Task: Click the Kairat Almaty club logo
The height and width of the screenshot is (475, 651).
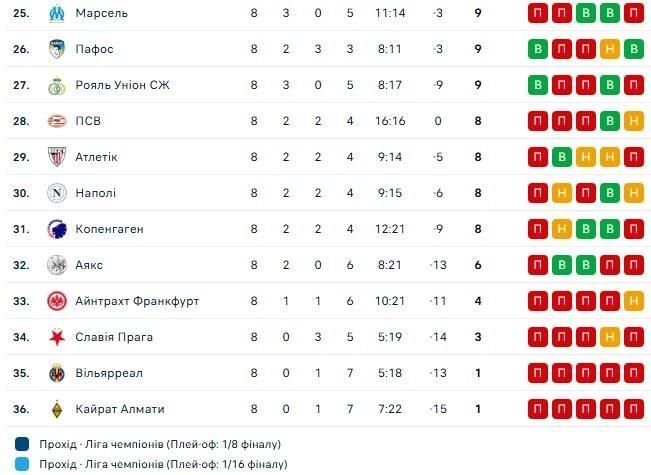Action: 56,409
